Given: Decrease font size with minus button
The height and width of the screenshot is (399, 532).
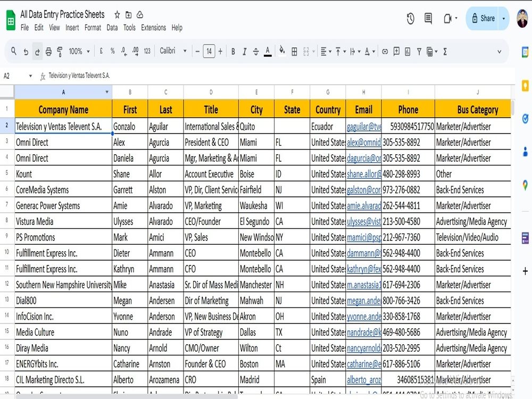Looking at the screenshot, I should tap(197, 52).
